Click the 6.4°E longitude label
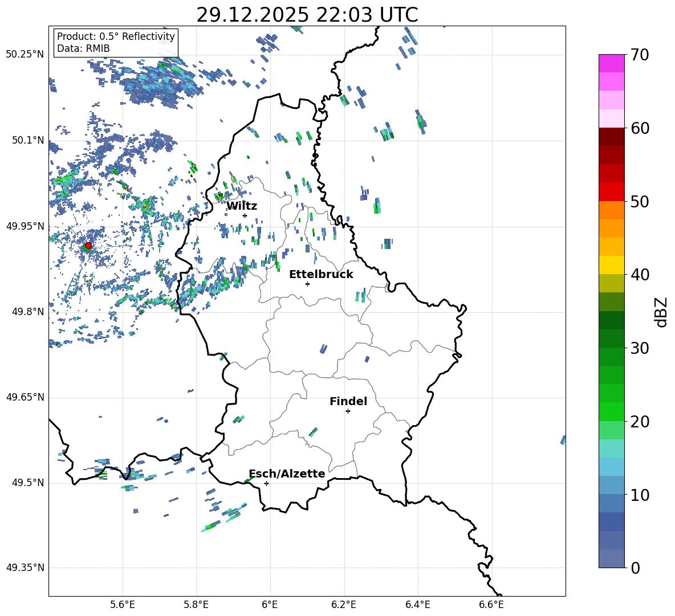This screenshot has height=616, width=675. click(417, 605)
